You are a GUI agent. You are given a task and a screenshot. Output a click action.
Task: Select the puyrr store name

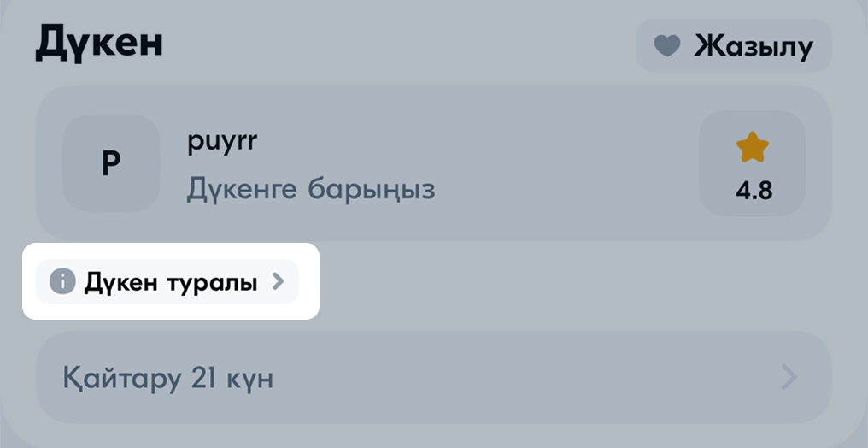click(x=222, y=143)
